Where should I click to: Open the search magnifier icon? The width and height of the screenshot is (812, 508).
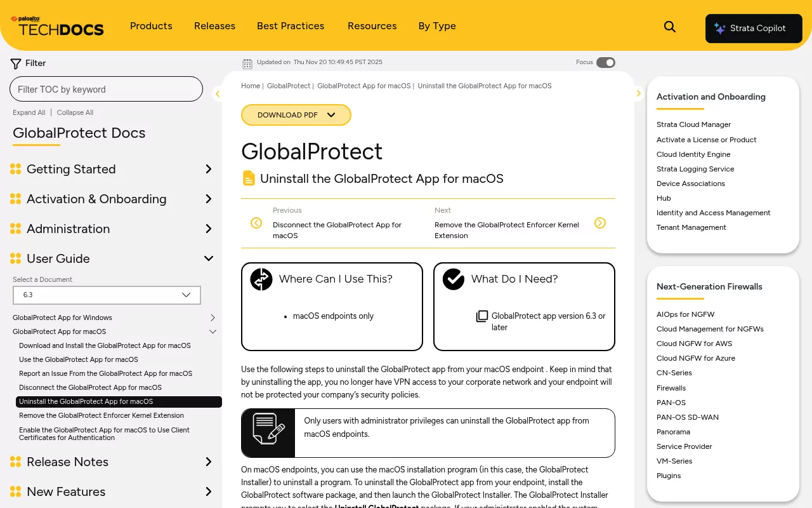point(670,27)
